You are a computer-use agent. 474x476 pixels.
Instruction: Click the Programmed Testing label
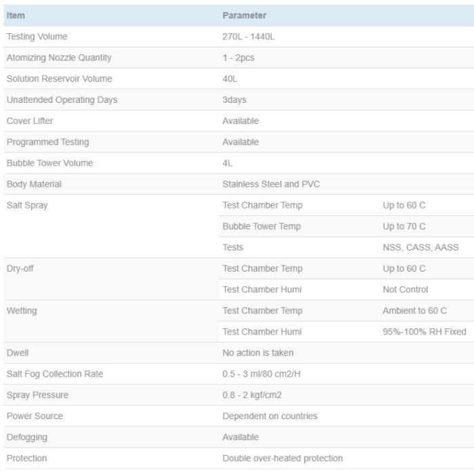(47, 142)
